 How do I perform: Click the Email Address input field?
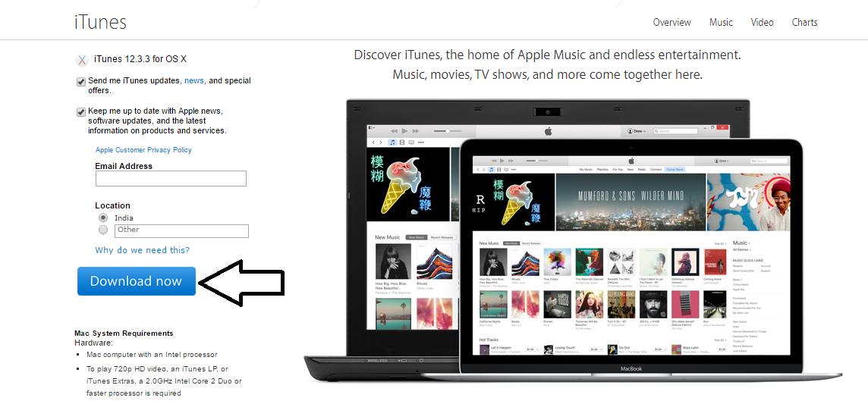coord(171,179)
